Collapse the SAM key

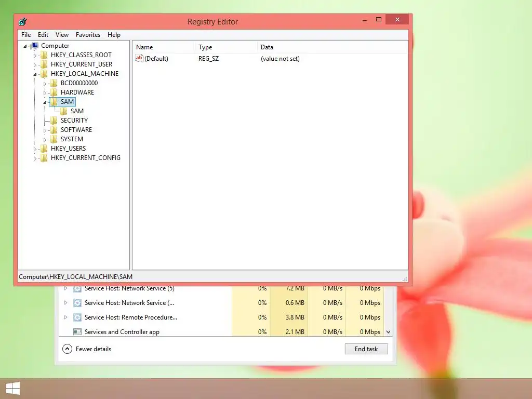coord(45,102)
